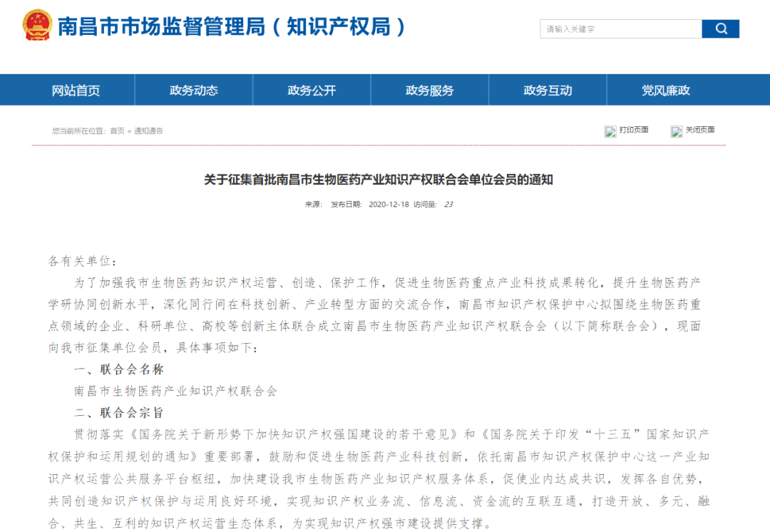Click the print page icon
Screen dimensions: 770x532
point(610,131)
